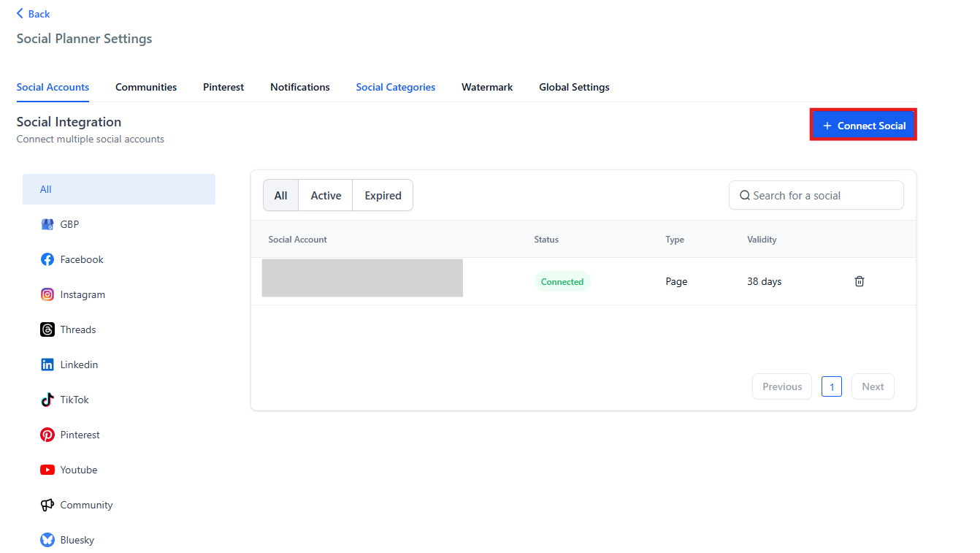Screen dimensions: 980x553
Task: Click the LinkedIn logo icon
Action: pyautogui.click(x=47, y=365)
